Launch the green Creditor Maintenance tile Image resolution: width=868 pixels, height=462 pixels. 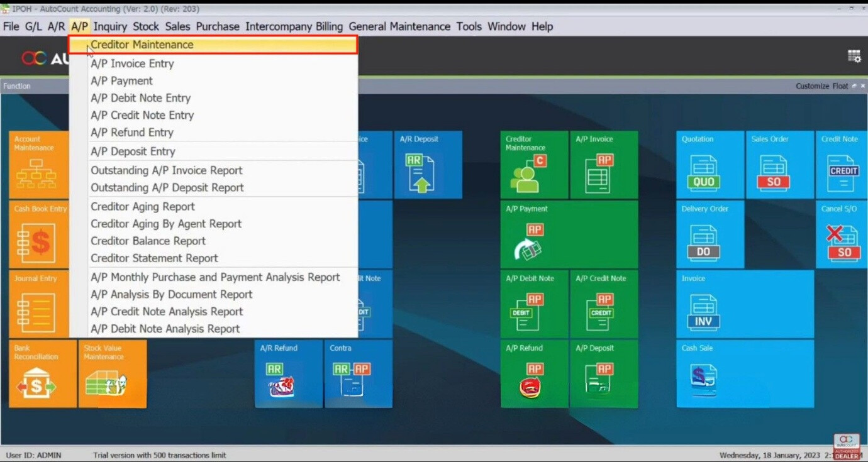pos(534,165)
